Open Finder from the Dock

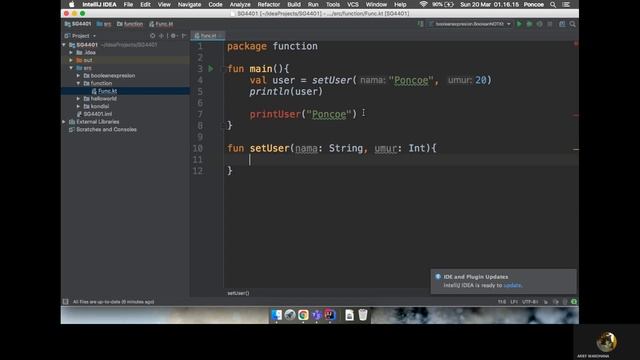click(x=277, y=315)
